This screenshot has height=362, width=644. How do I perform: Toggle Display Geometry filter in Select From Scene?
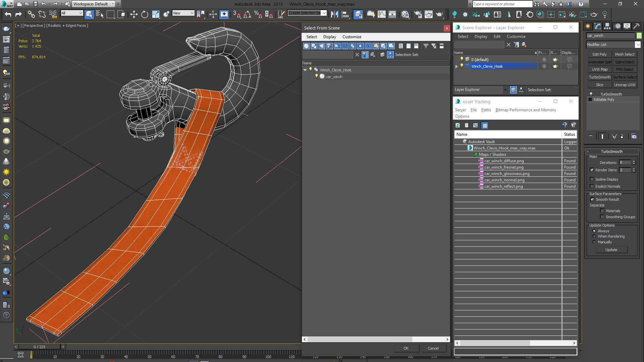pos(306,46)
